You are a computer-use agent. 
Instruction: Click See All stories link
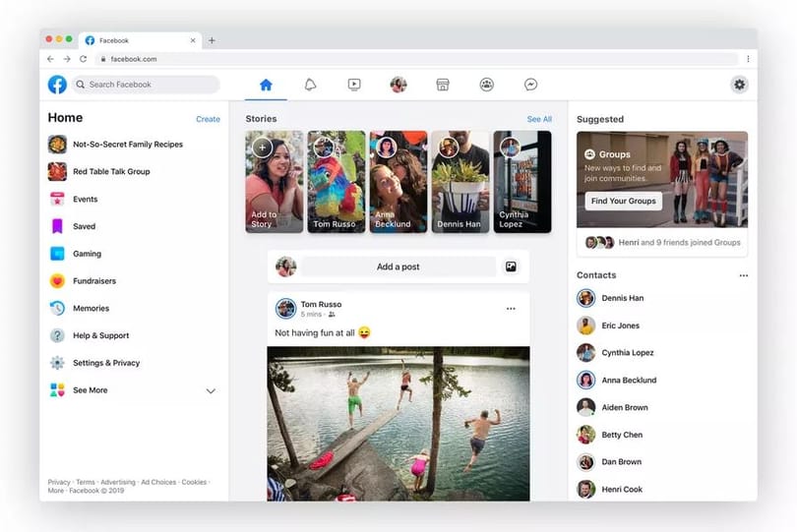pyautogui.click(x=539, y=119)
